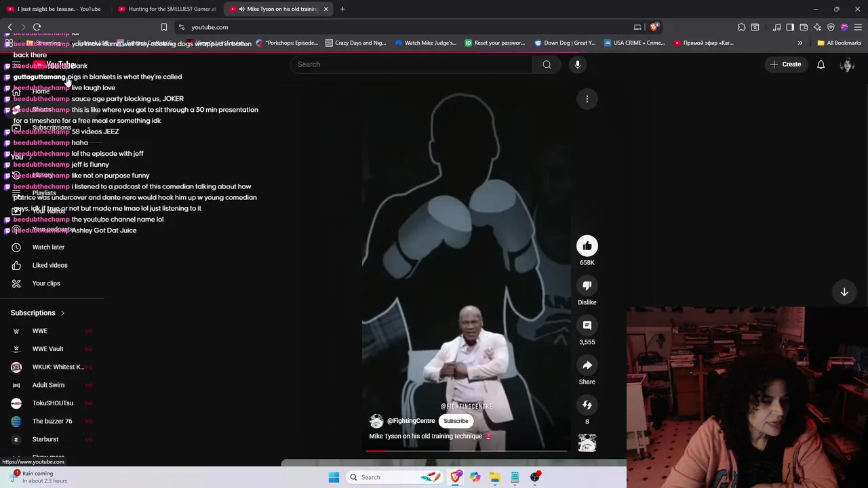Open the WWE channel subscription
This screenshot has width=868, height=488.
coord(39,331)
